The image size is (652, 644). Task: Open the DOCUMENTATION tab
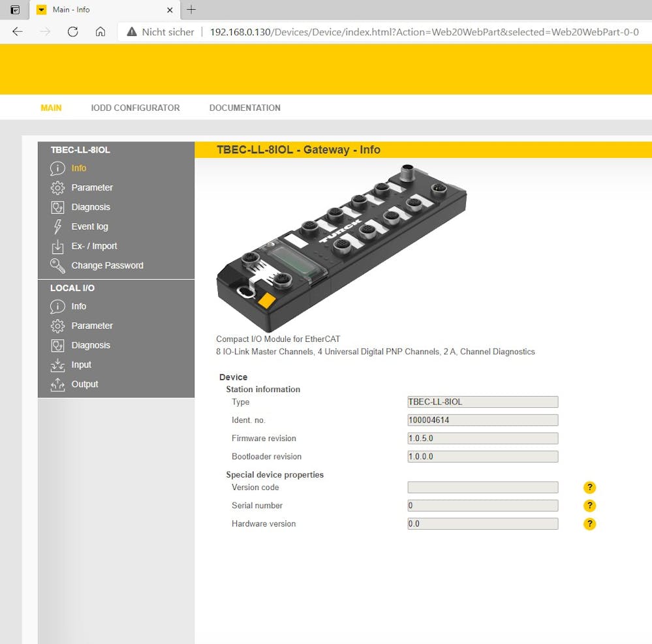click(x=245, y=108)
